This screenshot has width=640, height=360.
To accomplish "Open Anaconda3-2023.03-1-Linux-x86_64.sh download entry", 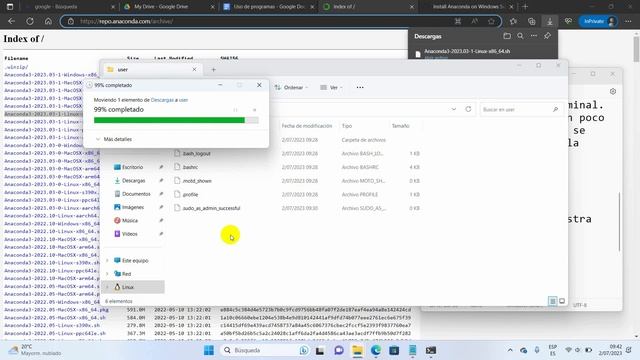I will coord(467,51).
